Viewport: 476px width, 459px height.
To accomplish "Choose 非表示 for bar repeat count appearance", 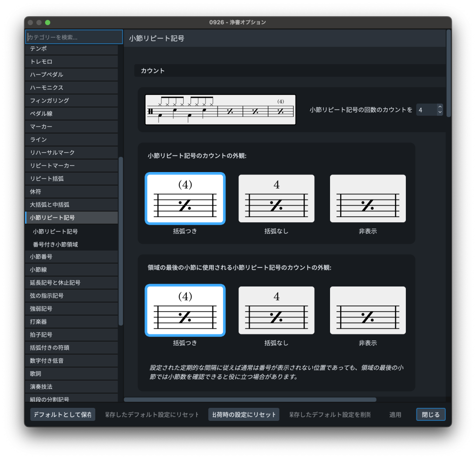I will [x=367, y=199].
